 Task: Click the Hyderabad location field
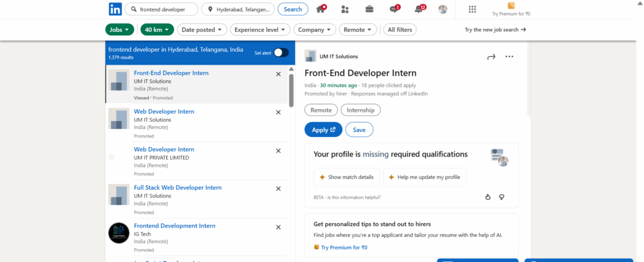[238, 9]
